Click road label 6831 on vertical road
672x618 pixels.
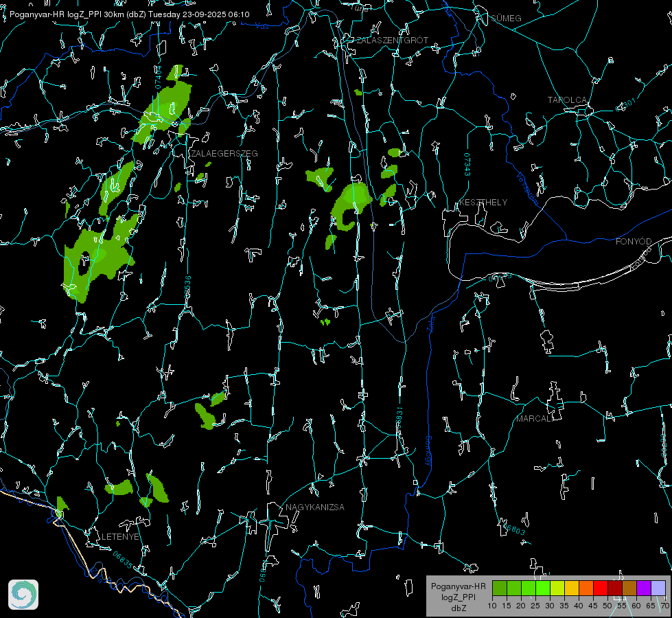(399, 416)
